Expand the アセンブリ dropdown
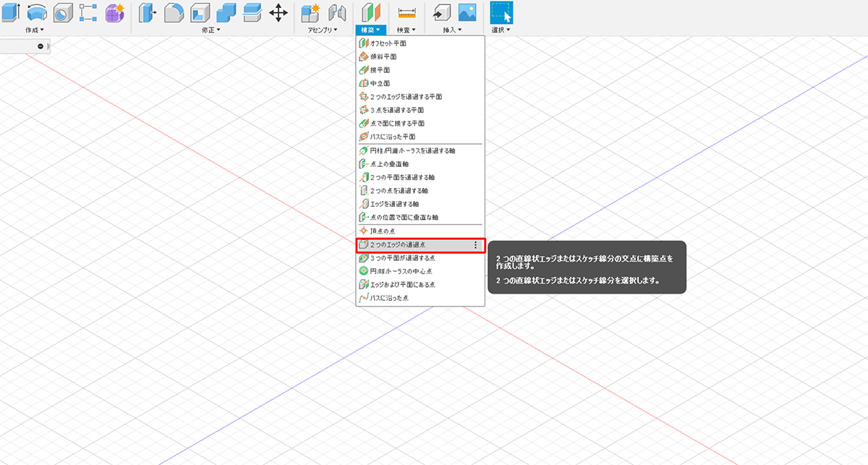This screenshot has height=465, width=868. [x=323, y=30]
